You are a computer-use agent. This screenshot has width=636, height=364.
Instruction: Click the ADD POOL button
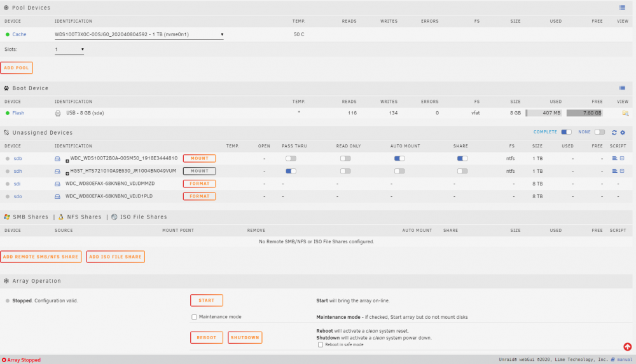(17, 68)
